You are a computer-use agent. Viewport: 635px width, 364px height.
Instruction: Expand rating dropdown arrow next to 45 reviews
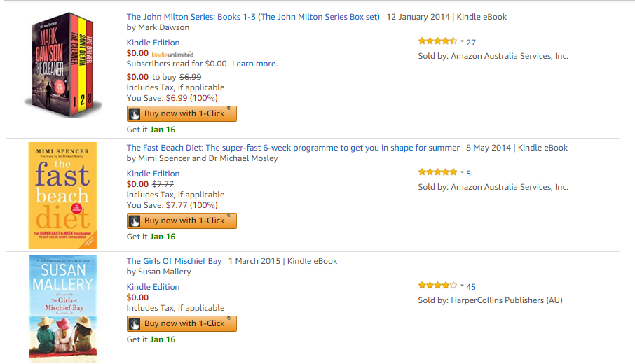[462, 286]
